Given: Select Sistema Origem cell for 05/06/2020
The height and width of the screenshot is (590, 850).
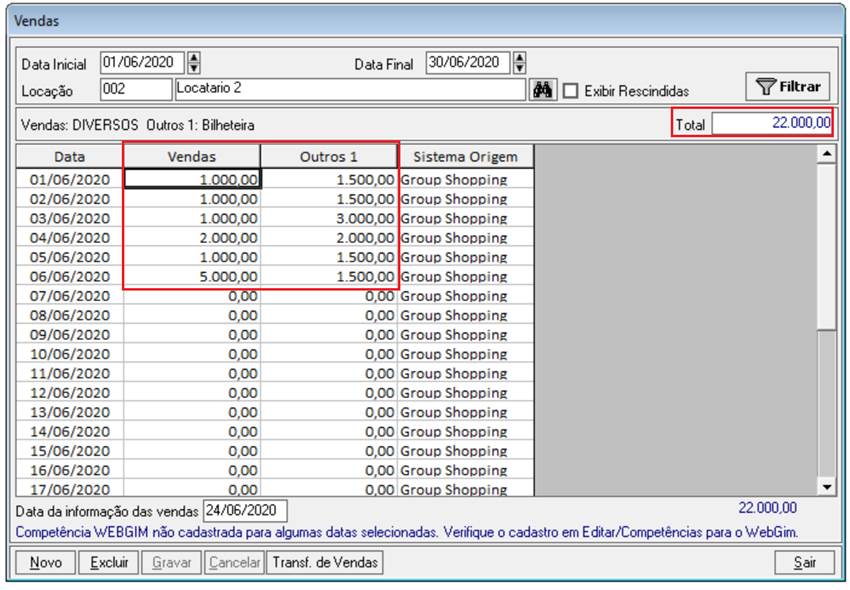Looking at the screenshot, I should [466, 257].
